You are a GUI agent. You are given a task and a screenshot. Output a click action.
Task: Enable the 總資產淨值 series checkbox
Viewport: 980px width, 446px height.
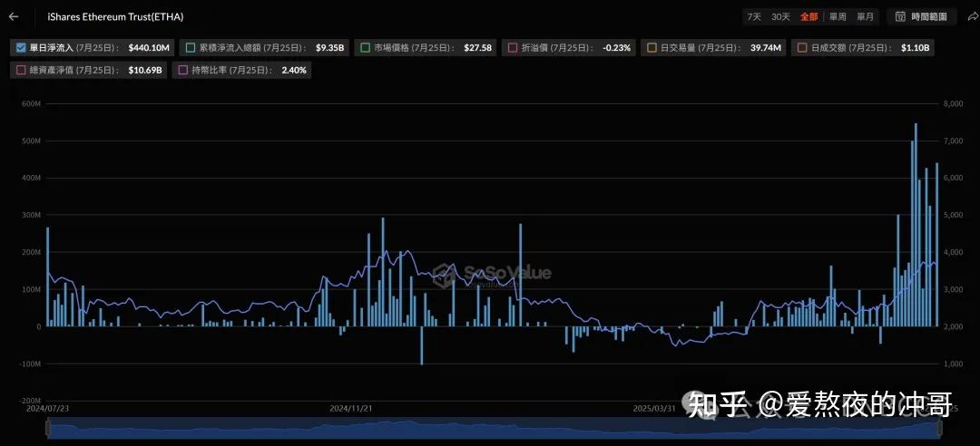point(21,70)
